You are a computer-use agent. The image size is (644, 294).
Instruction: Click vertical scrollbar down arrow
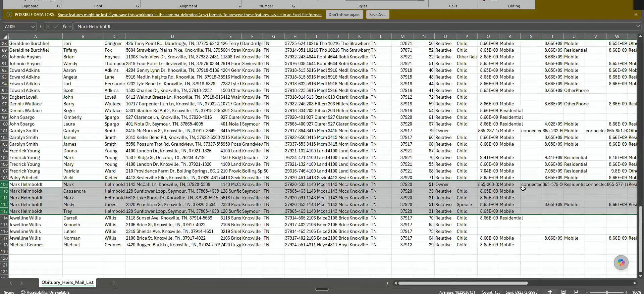(x=640, y=276)
